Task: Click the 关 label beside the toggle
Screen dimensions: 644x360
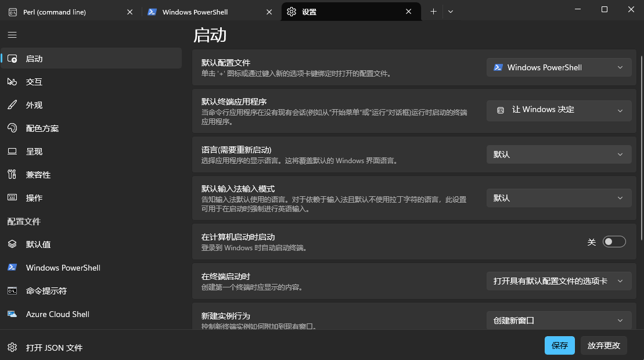Action: [x=591, y=242]
